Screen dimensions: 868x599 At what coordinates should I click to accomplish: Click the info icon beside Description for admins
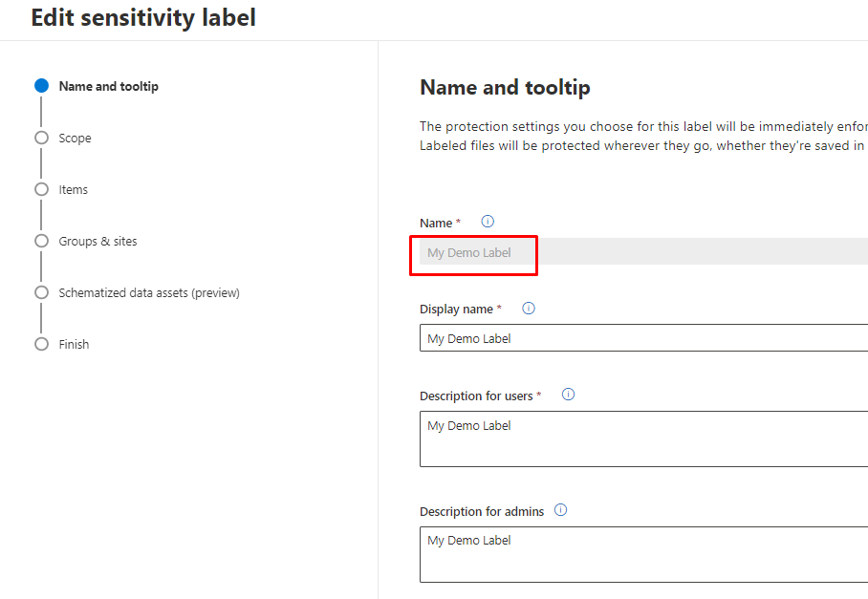click(x=561, y=510)
